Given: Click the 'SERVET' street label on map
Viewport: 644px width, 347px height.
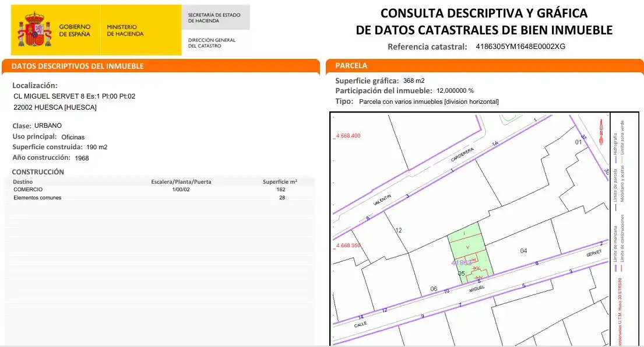Looking at the screenshot, I should [594, 253].
